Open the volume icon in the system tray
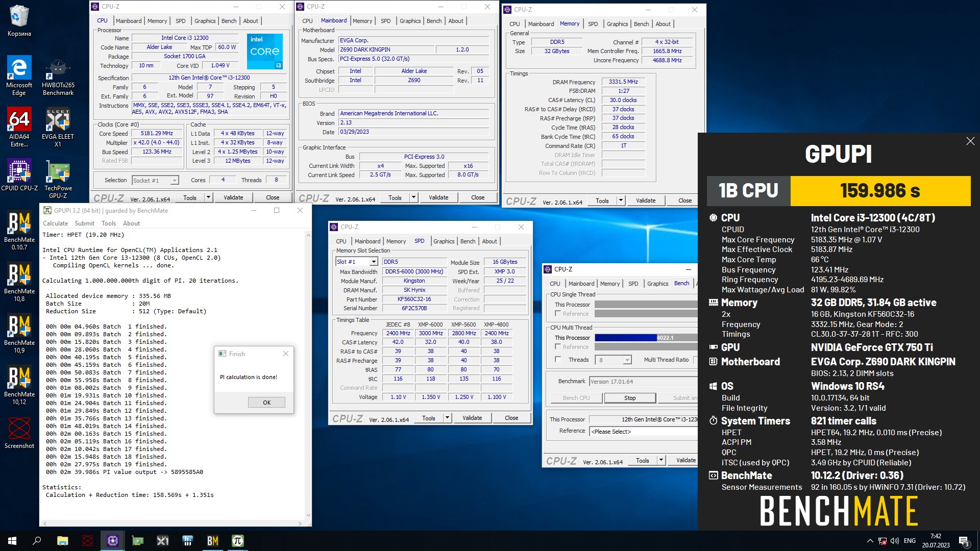The image size is (980, 551). click(894, 541)
